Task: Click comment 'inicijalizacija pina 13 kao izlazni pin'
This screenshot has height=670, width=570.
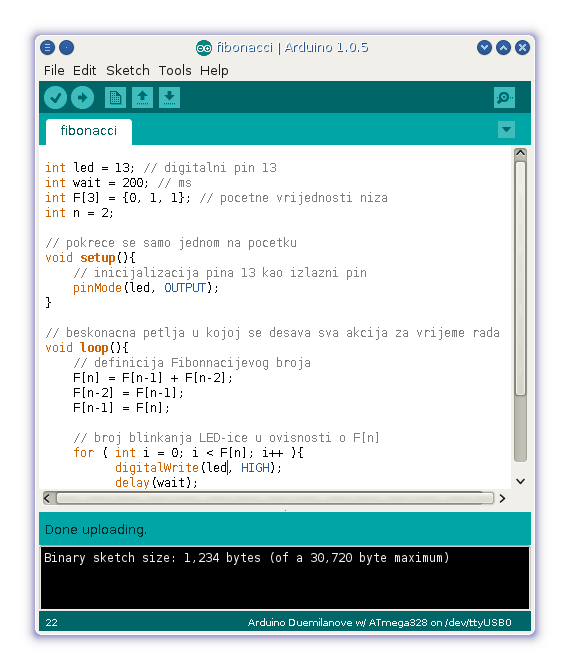Action: (220, 273)
